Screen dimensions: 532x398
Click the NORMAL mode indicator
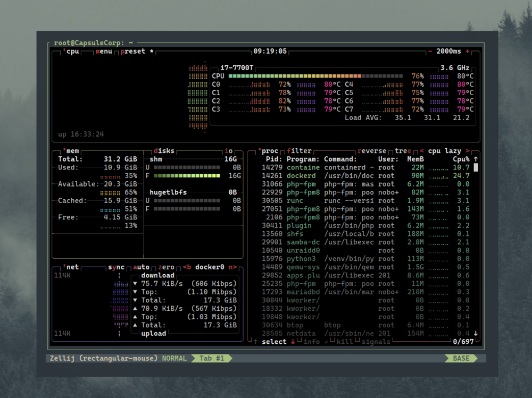[x=174, y=358]
